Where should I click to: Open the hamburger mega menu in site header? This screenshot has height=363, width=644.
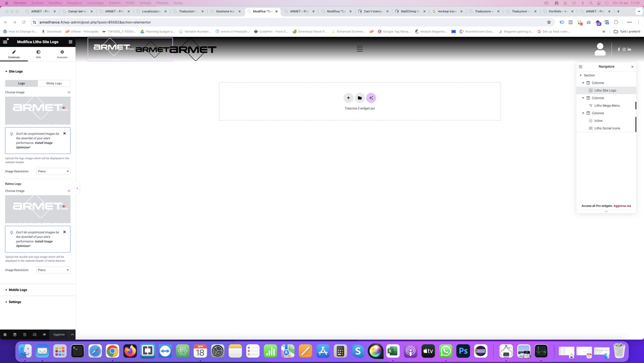click(x=360, y=49)
